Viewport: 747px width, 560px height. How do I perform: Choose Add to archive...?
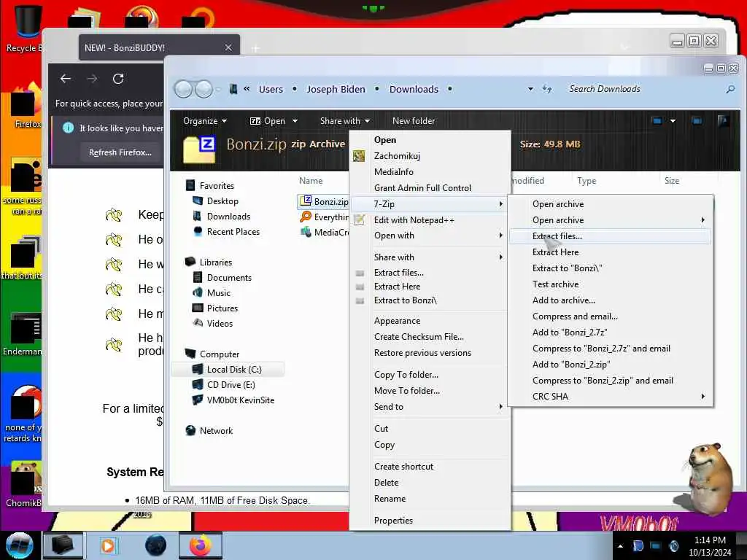point(611,300)
